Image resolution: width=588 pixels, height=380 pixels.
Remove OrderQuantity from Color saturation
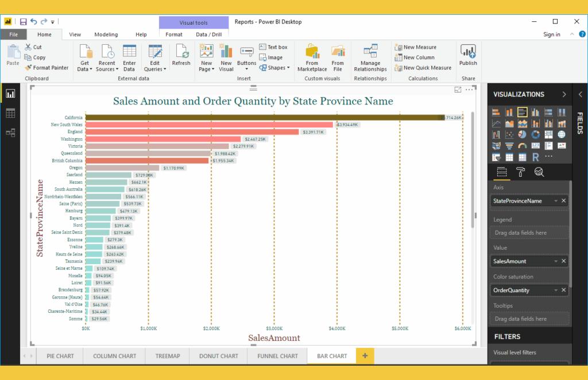click(564, 290)
